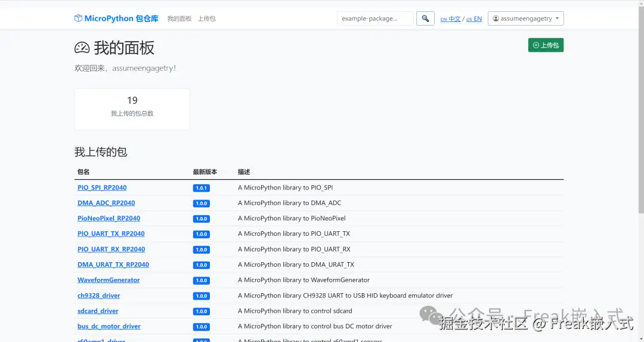
Task: Switch language to 中文
Action: pyautogui.click(x=450, y=19)
